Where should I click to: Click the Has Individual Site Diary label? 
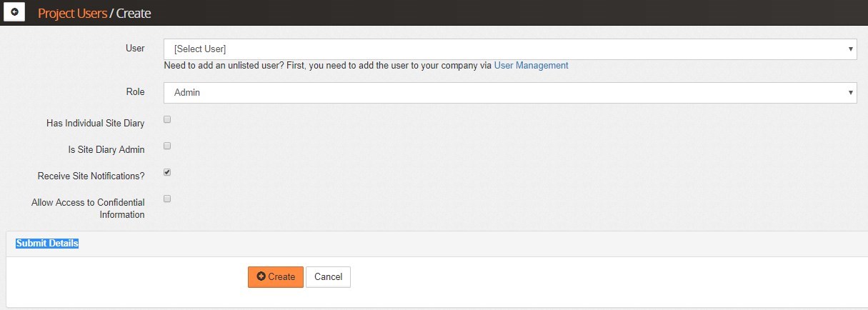pos(95,124)
